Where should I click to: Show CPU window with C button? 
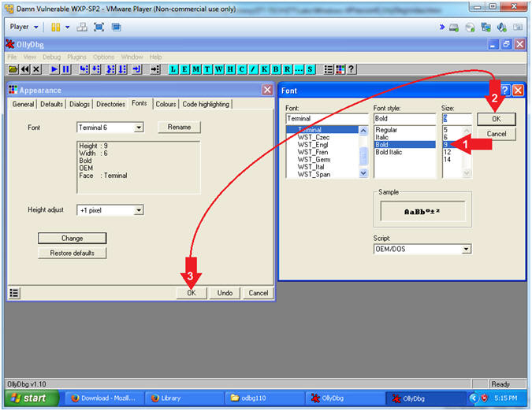click(x=242, y=69)
